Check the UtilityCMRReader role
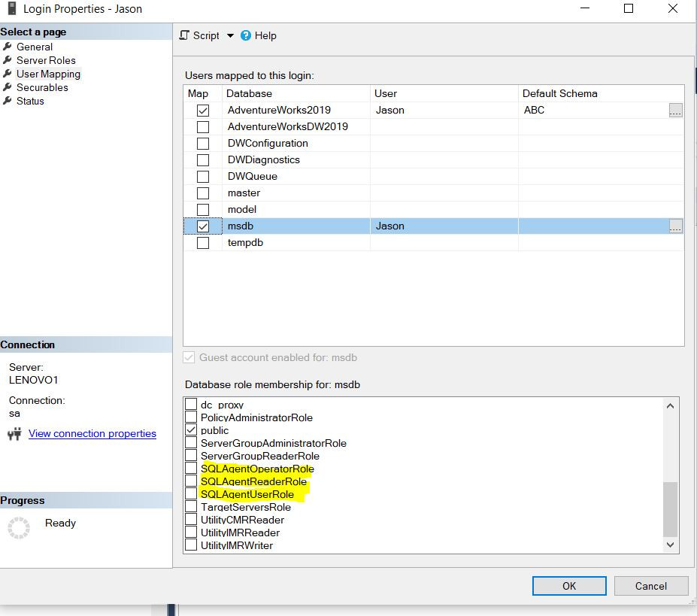This screenshot has width=697, height=616. [x=191, y=520]
